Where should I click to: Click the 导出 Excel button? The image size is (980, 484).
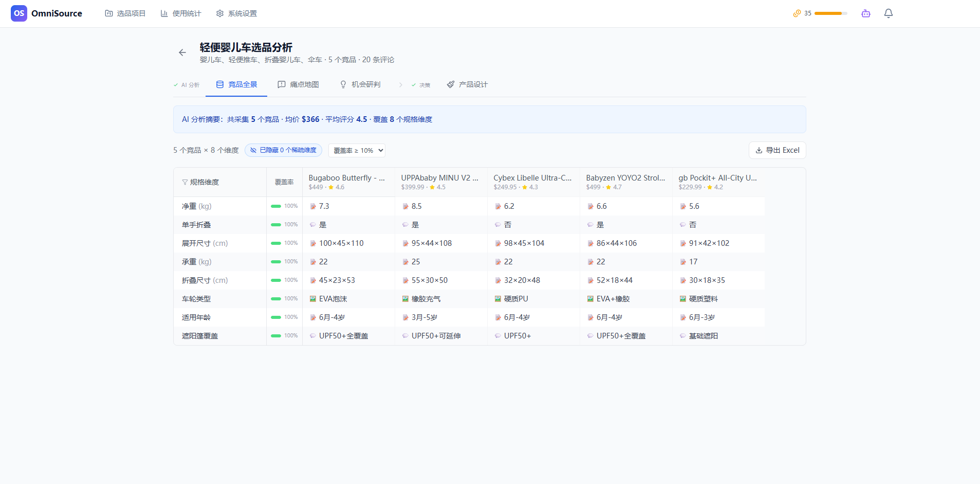coord(778,150)
